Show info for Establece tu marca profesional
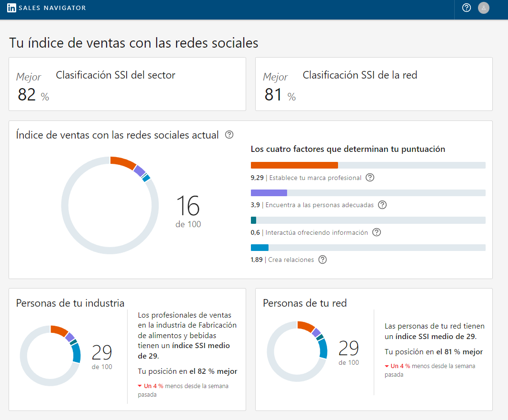The width and height of the screenshot is (508, 420). (369, 178)
